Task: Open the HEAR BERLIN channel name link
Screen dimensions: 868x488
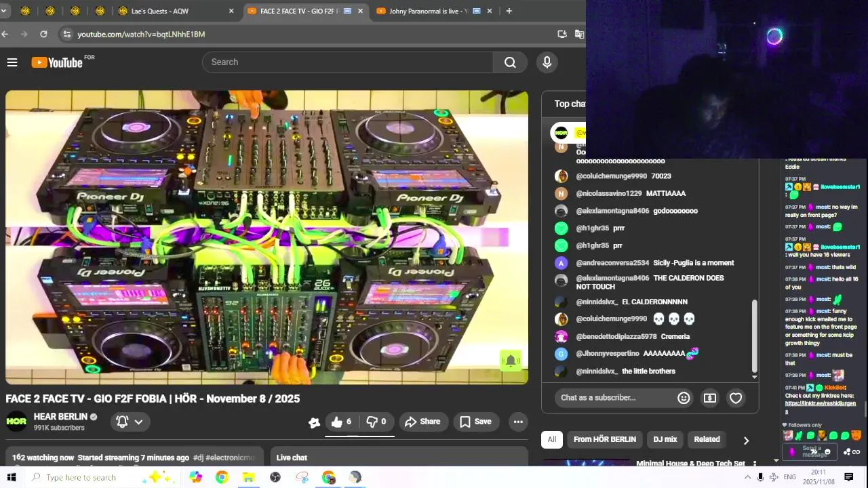Action: coord(60,417)
